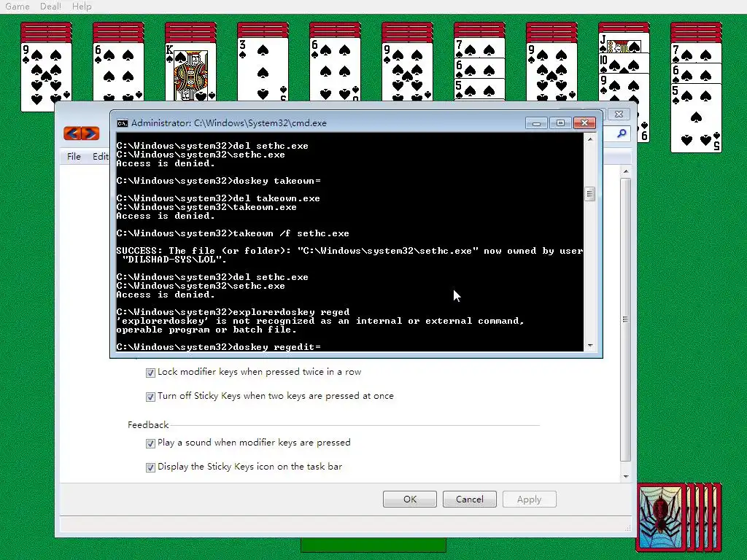Image resolution: width=747 pixels, height=560 pixels.
Task: Click the OK button
Action: 410,499
